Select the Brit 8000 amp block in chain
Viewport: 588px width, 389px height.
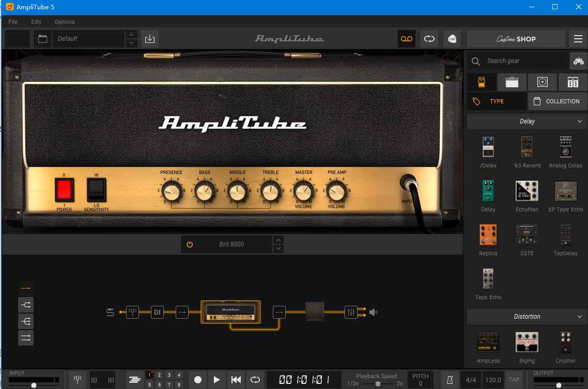point(230,312)
